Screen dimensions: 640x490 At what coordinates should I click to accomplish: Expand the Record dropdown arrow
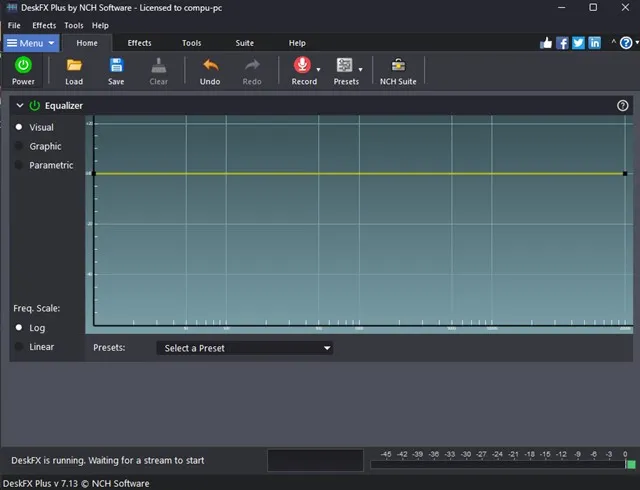click(318, 70)
